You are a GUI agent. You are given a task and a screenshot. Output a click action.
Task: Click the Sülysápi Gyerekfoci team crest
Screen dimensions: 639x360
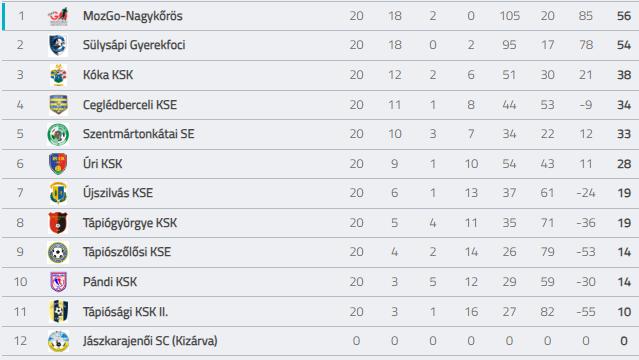tap(58, 45)
